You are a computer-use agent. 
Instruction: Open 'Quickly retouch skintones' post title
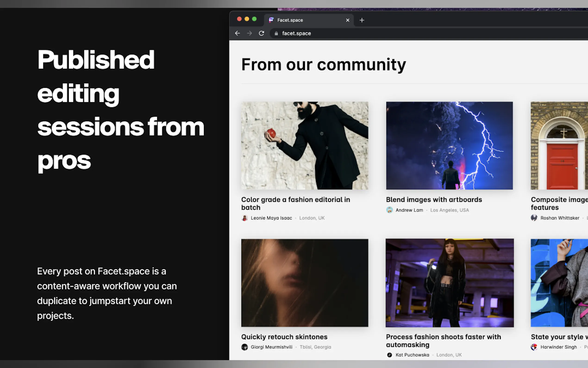(x=284, y=337)
